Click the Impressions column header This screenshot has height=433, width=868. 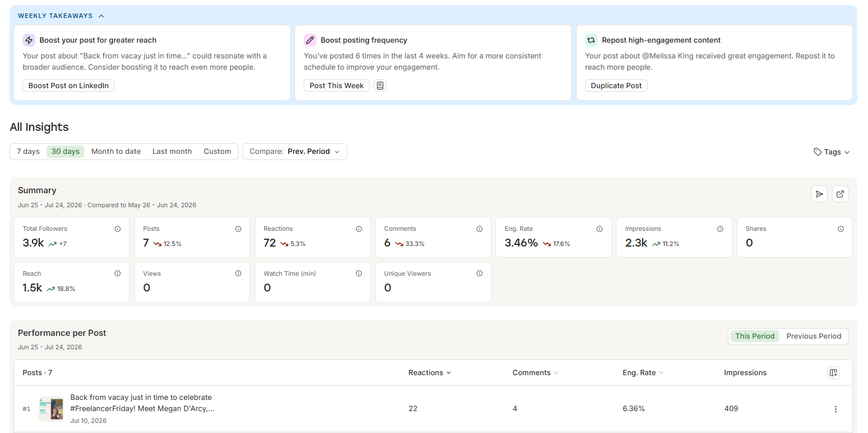tap(745, 373)
